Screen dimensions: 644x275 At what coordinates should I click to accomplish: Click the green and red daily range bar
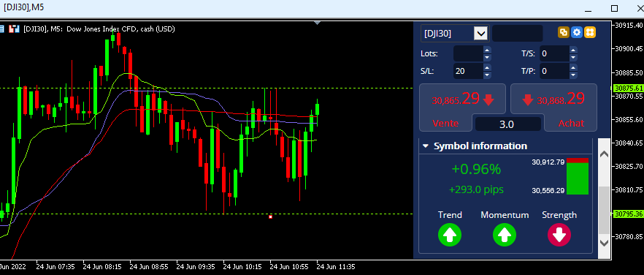578,176
